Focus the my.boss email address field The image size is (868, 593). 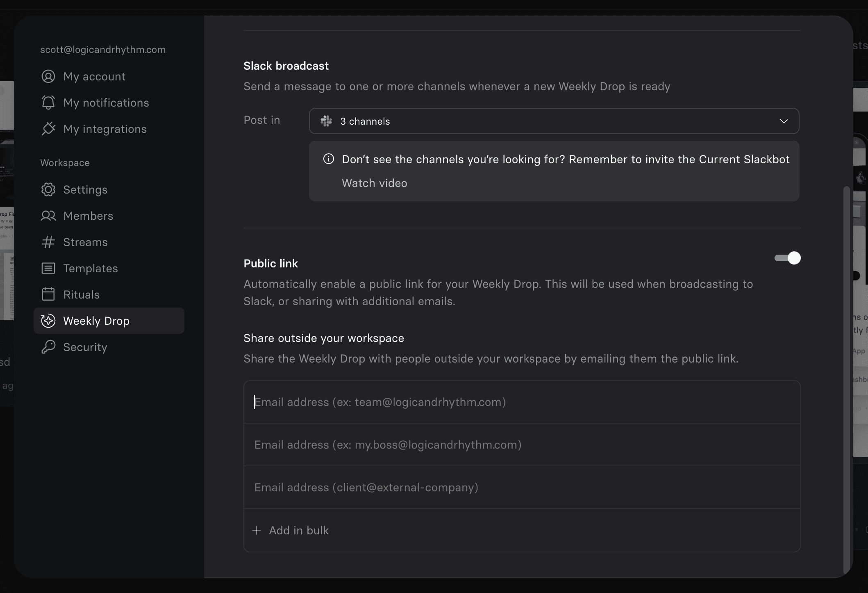coord(521,445)
